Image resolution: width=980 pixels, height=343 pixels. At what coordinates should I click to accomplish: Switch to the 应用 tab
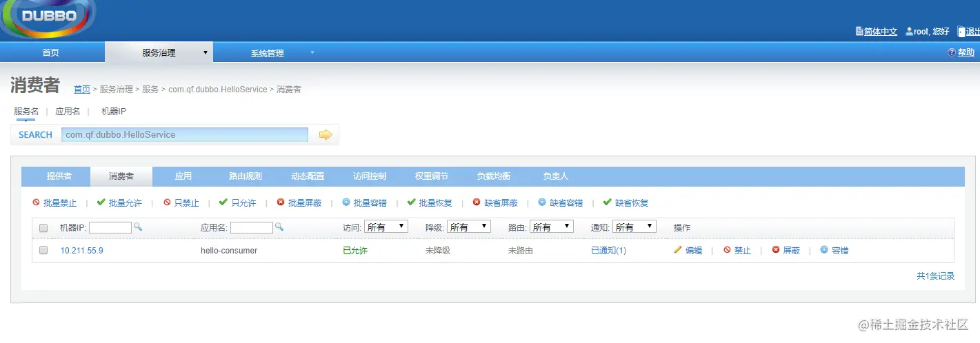tap(183, 176)
